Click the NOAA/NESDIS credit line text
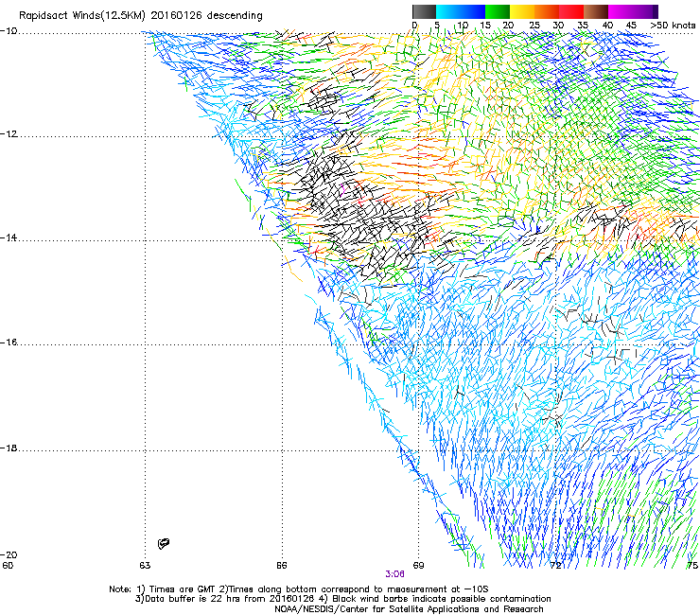Screen dimensions: 700x615 tap(409, 609)
